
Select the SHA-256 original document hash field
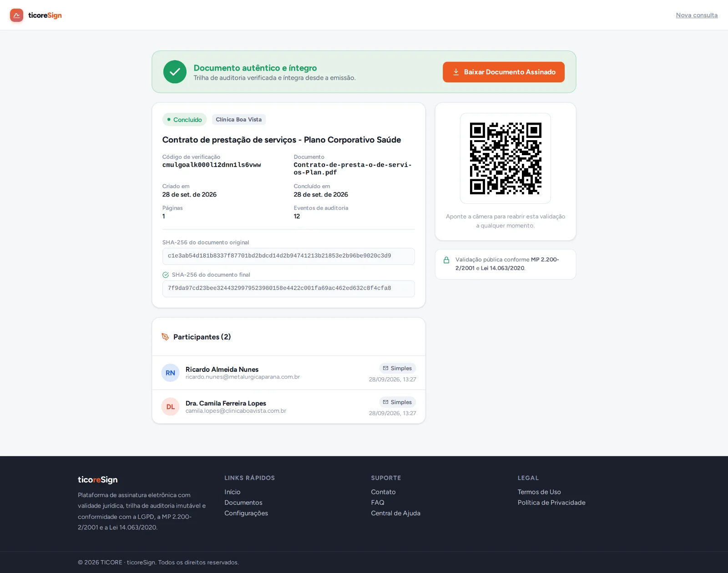tap(288, 256)
